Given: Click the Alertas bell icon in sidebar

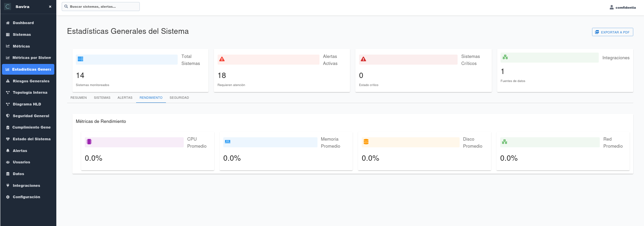Looking at the screenshot, I should pos(8,151).
